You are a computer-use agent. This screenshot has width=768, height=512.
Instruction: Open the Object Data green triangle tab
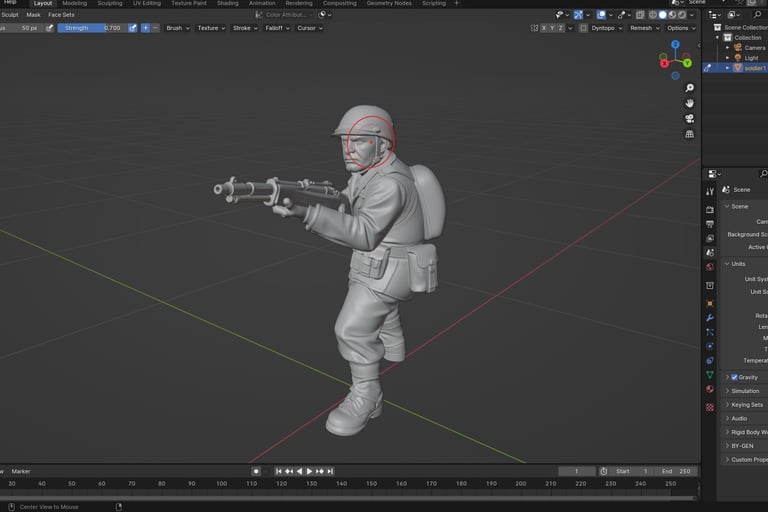[710, 375]
